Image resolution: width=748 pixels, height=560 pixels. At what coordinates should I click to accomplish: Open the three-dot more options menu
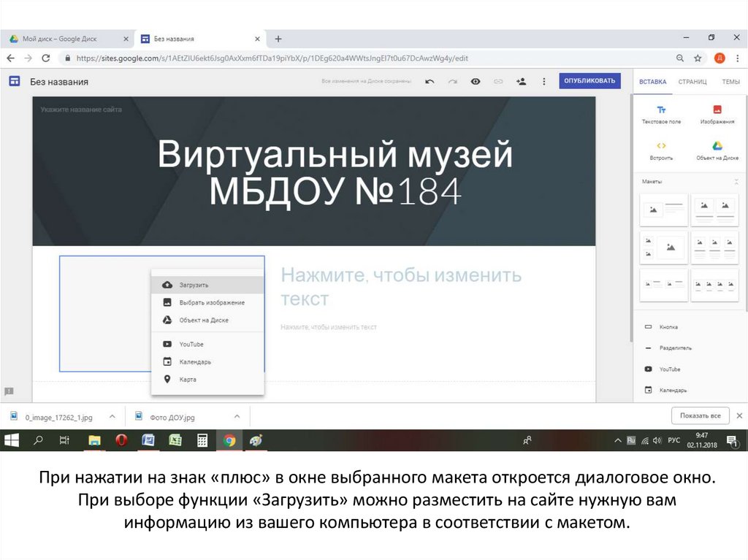[543, 82]
